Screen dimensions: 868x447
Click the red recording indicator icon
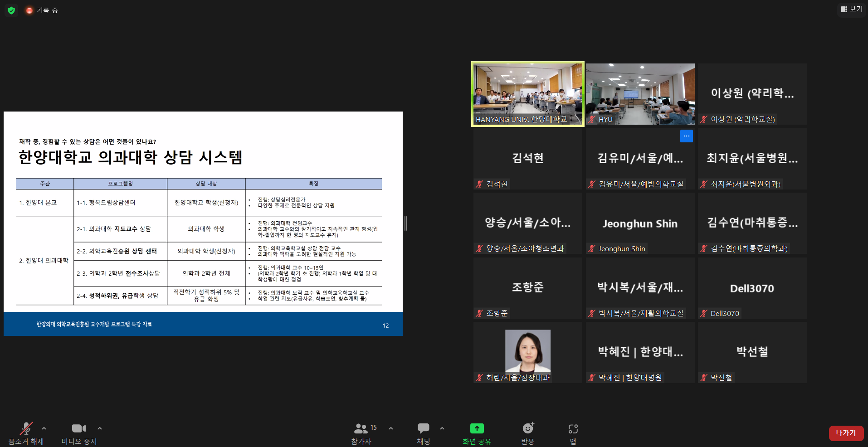pos(29,10)
